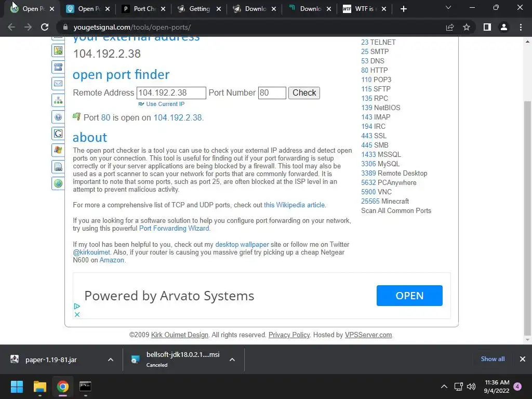Expand options for bellsoft-jdk msi download
Screen dimensions: 532x399
click(232, 360)
